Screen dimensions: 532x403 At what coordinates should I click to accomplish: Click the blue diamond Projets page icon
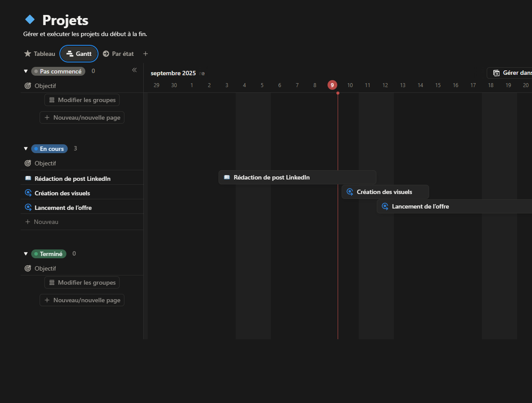tap(30, 19)
